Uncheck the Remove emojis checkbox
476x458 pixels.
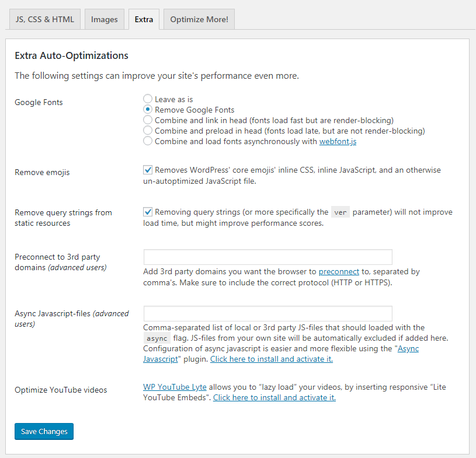tap(148, 170)
